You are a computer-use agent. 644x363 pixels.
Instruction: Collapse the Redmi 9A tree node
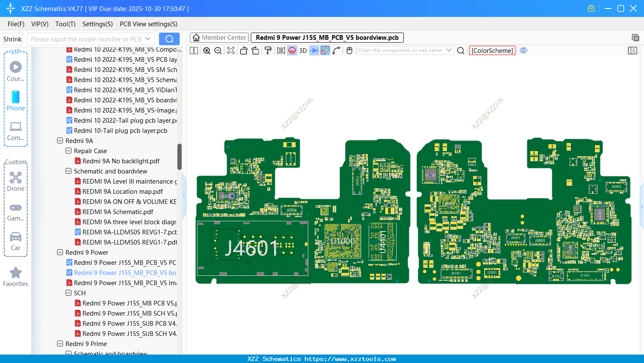point(60,140)
